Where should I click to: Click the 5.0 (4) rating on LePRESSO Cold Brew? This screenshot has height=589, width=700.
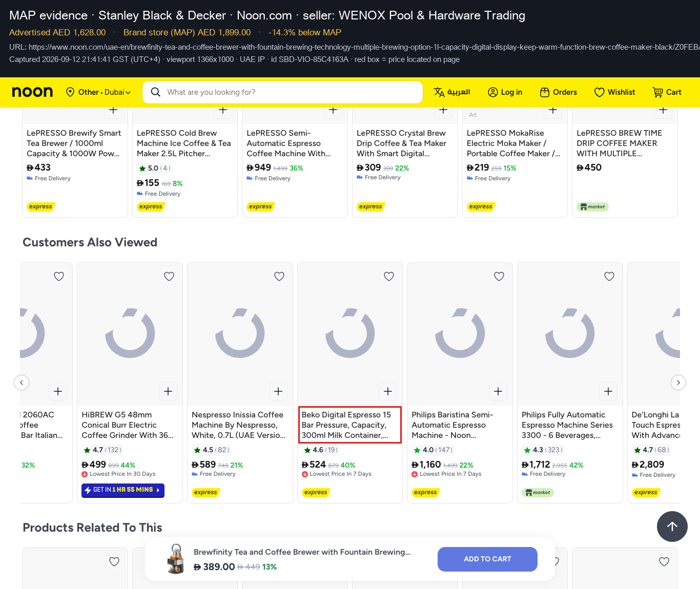(155, 168)
